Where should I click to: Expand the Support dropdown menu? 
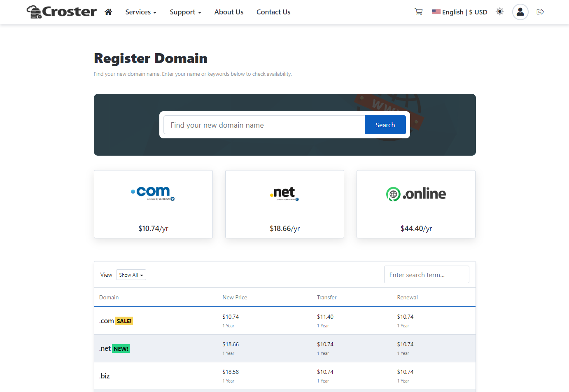(185, 12)
